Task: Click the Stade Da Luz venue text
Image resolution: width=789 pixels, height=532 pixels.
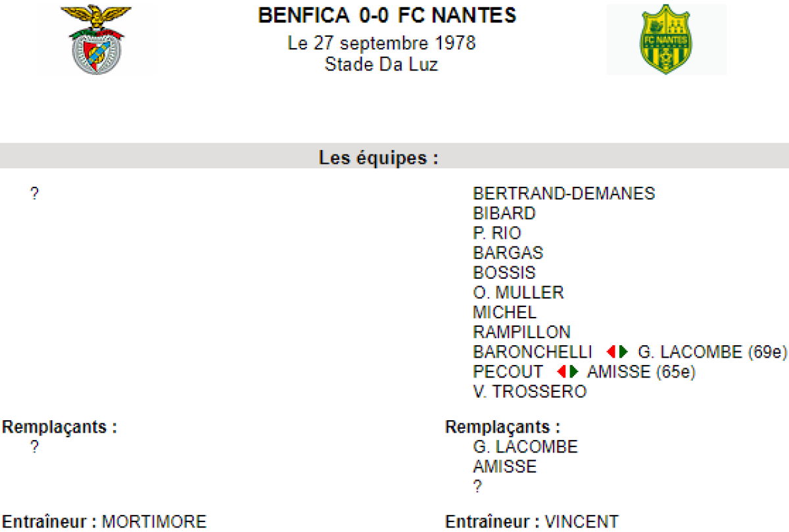Action: 381,64
